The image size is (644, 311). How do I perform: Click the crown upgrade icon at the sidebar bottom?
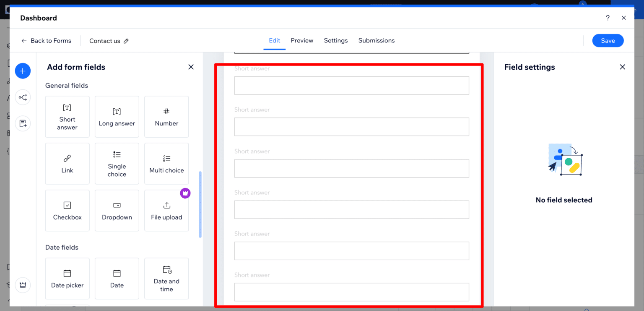coord(23,285)
